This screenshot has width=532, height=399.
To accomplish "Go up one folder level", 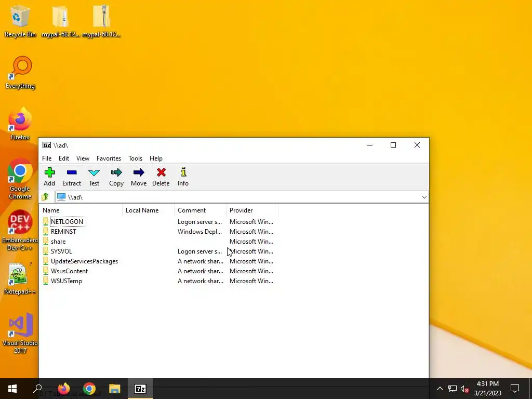I will pos(45,197).
